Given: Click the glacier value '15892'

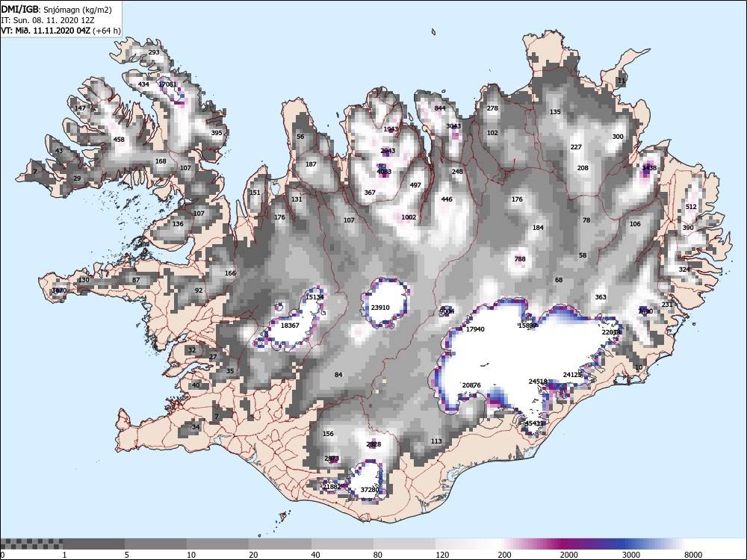Looking at the screenshot, I should tap(527, 326).
